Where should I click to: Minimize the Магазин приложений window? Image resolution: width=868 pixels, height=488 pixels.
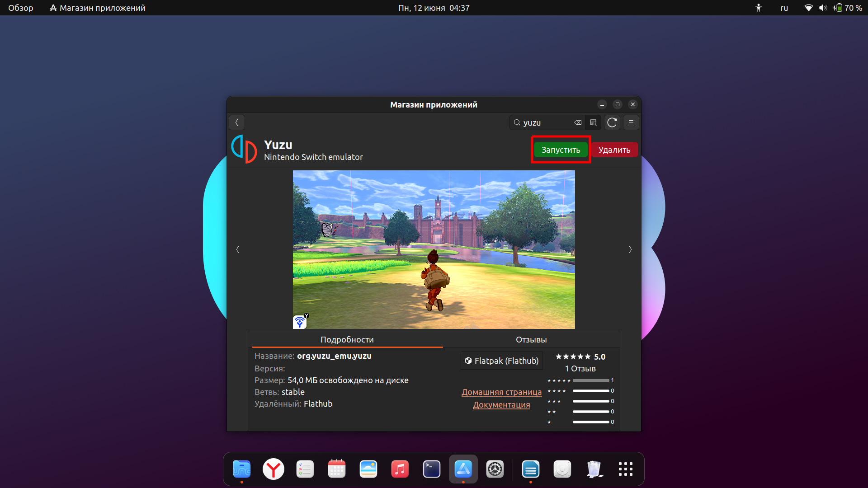pyautogui.click(x=602, y=104)
